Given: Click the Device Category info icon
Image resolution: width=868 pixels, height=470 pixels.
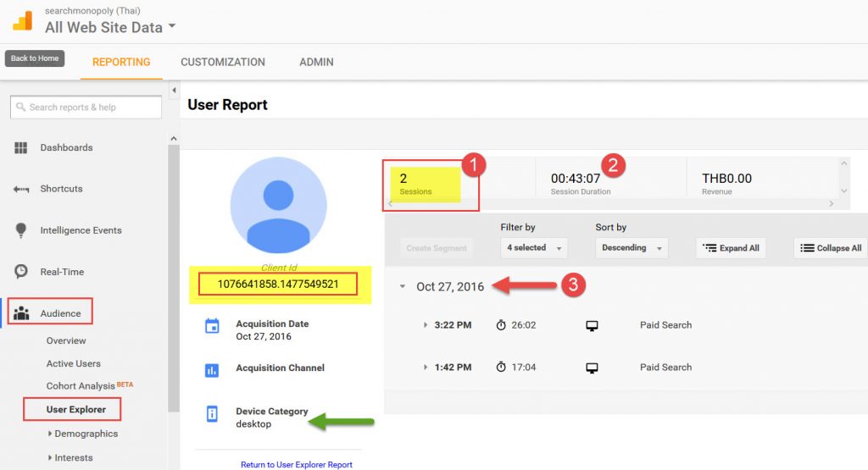Looking at the screenshot, I should (212, 413).
